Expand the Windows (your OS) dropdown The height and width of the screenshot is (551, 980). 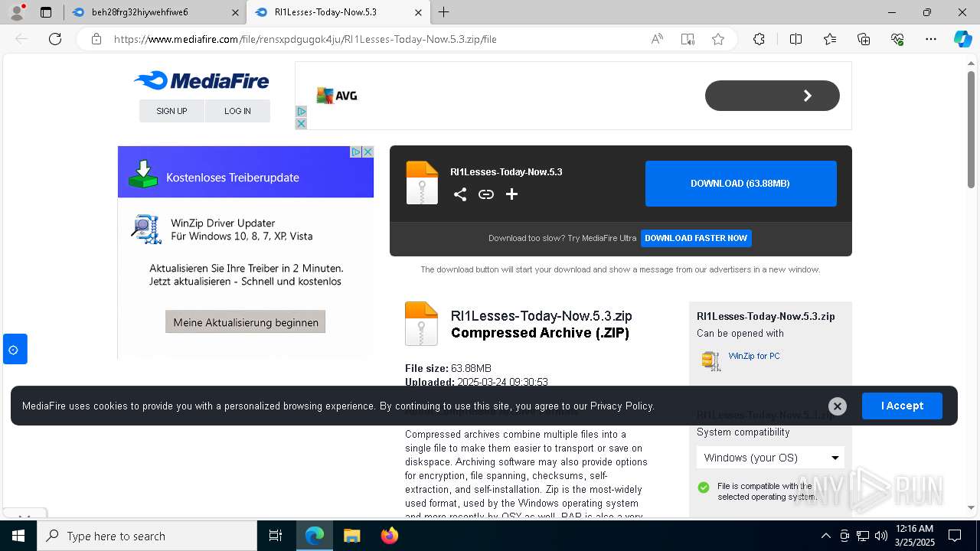[770, 458]
